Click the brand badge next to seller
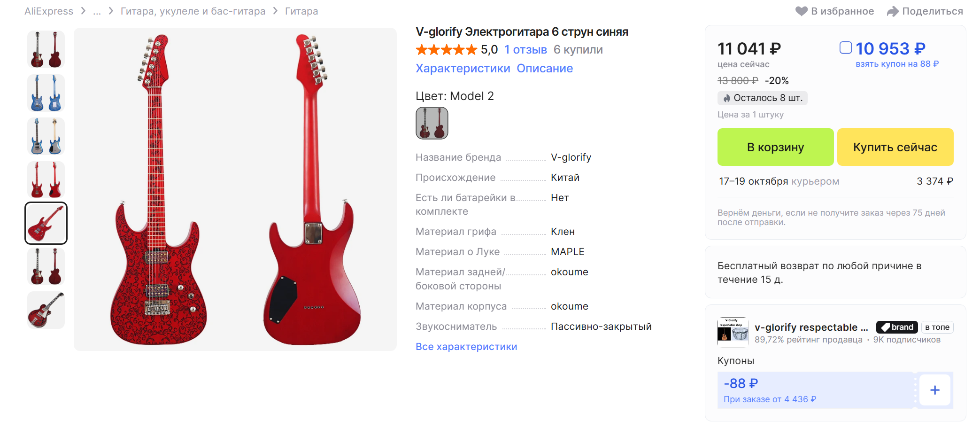 897,327
